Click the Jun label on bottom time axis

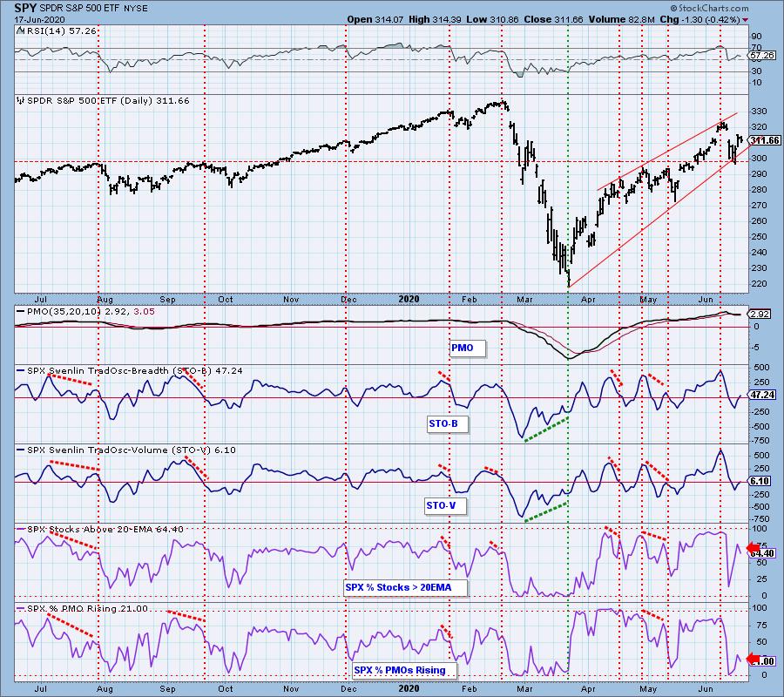(x=706, y=689)
